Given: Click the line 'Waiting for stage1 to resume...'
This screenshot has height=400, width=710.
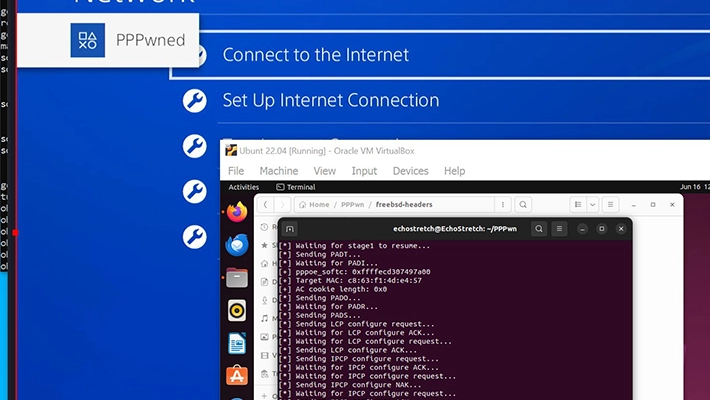Looking at the screenshot, I should [354, 246].
